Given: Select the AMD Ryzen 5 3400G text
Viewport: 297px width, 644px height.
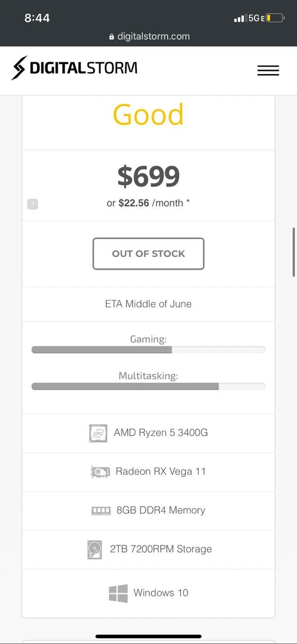Looking at the screenshot, I should [x=161, y=433].
